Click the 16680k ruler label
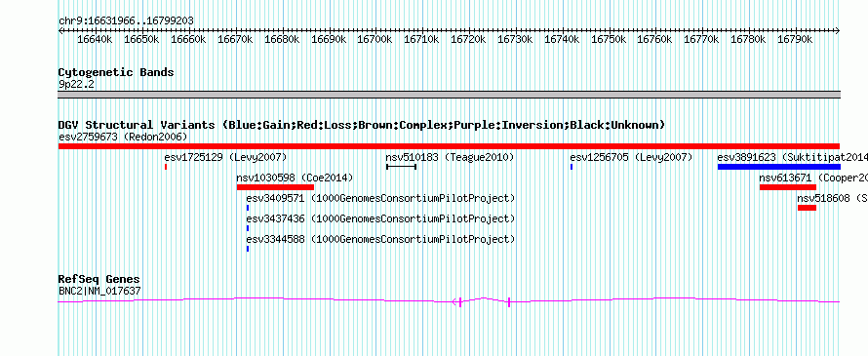The width and height of the screenshot is (868, 356). point(282,40)
